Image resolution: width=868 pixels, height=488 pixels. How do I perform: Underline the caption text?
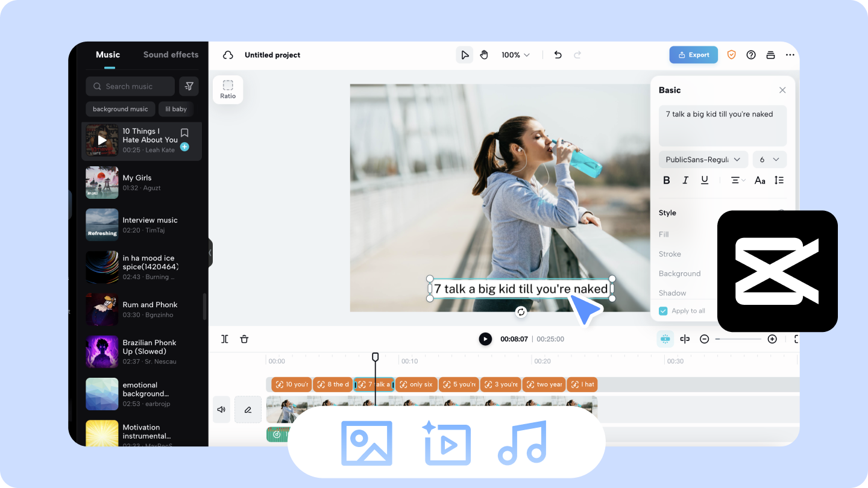coord(704,180)
